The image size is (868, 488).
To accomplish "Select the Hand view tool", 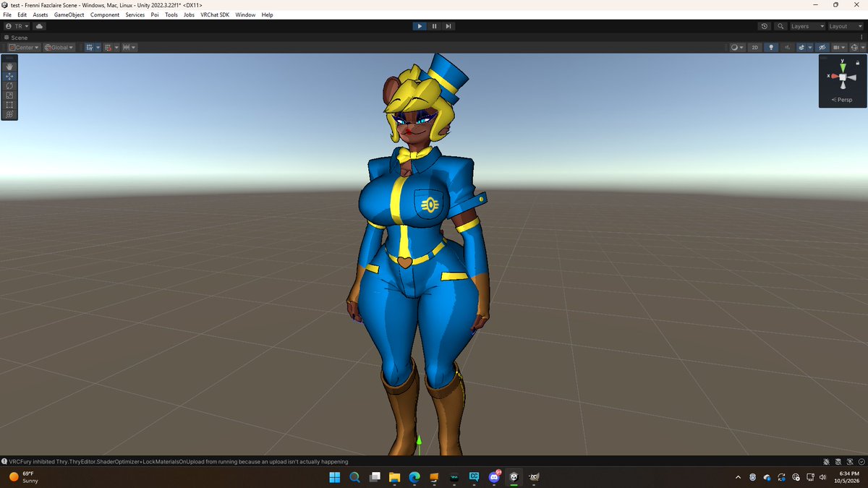I will pos(9,67).
